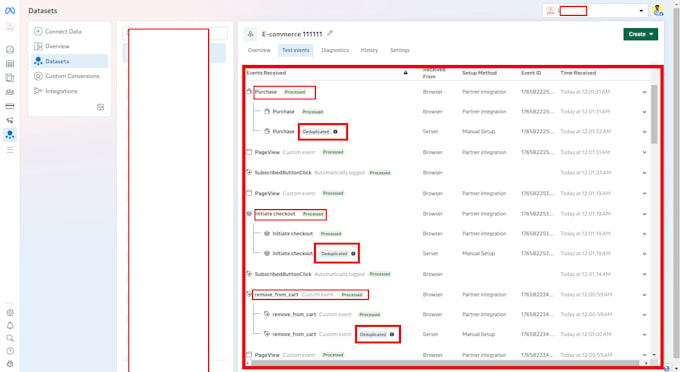Screen dimensions: 680x372
Task: Click Manual Setup in the Server Purchase row
Action: pos(478,131)
